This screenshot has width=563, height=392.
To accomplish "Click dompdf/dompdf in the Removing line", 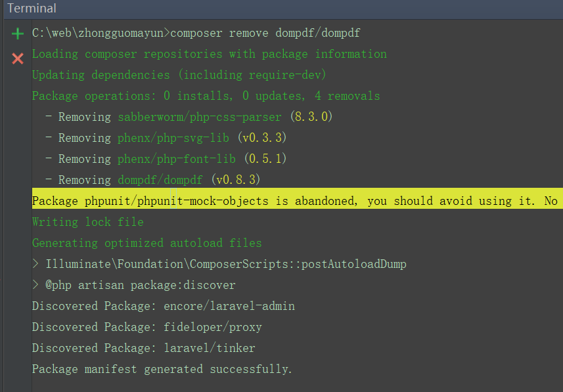I will coord(160,180).
